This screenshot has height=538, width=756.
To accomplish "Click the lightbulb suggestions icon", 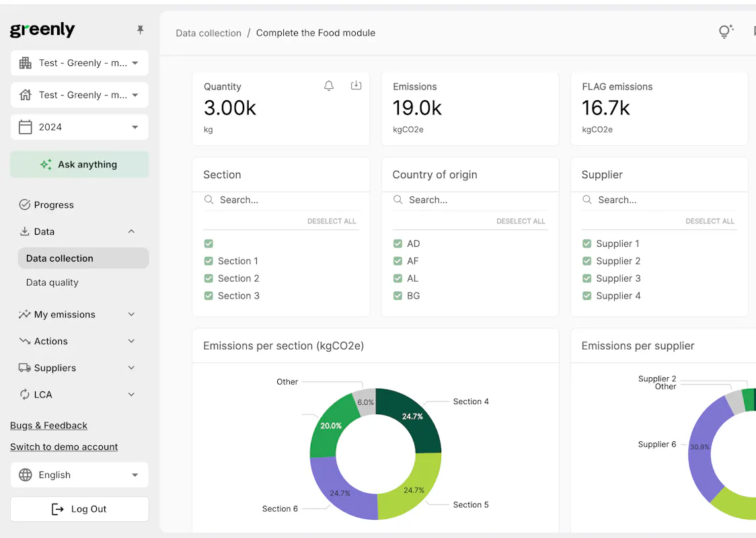I will (x=726, y=32).
